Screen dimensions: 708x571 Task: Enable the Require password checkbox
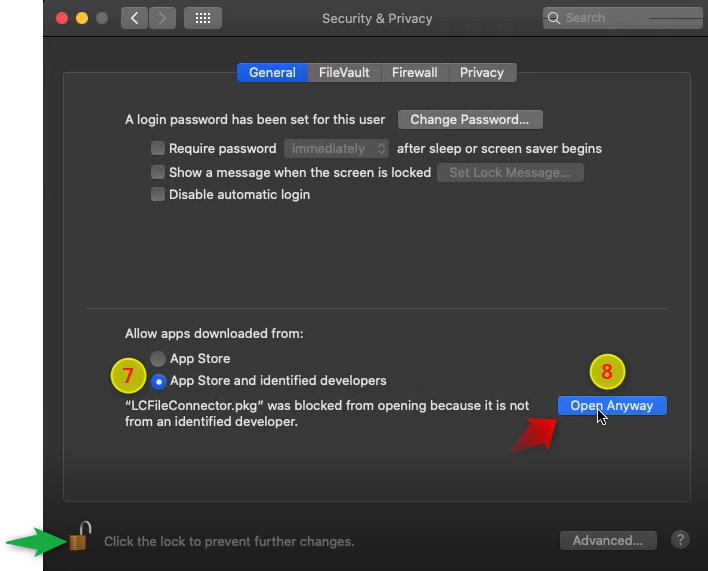pyautogui.click(x=158, y=148)
